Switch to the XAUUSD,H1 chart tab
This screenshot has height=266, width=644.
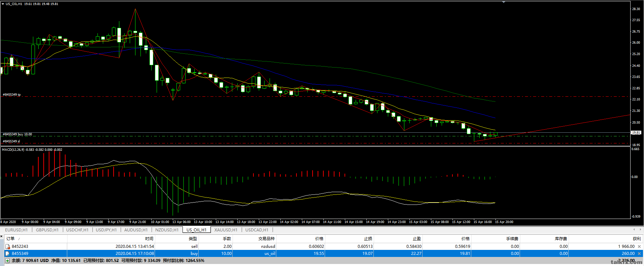[226, 230]
